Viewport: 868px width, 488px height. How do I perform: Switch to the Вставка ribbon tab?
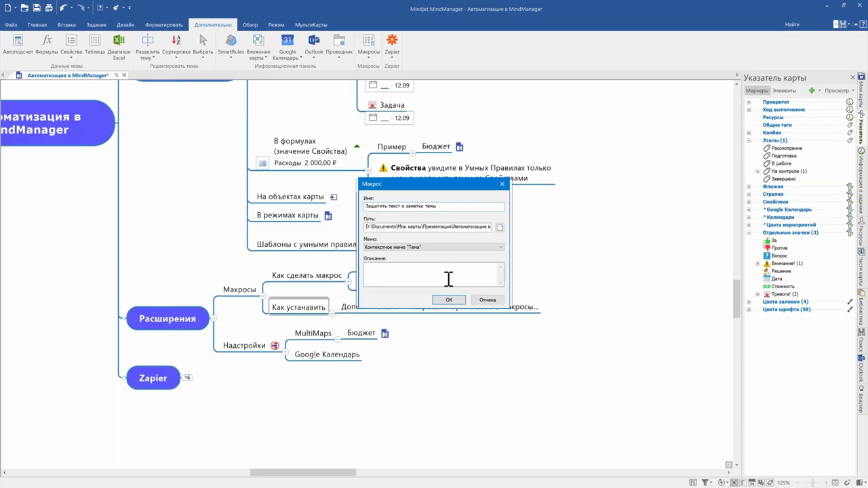coord(66,24)
